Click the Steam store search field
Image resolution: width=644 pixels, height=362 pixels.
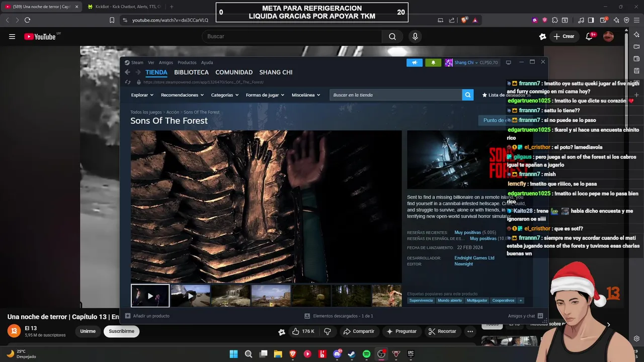[x=395, y=95]
